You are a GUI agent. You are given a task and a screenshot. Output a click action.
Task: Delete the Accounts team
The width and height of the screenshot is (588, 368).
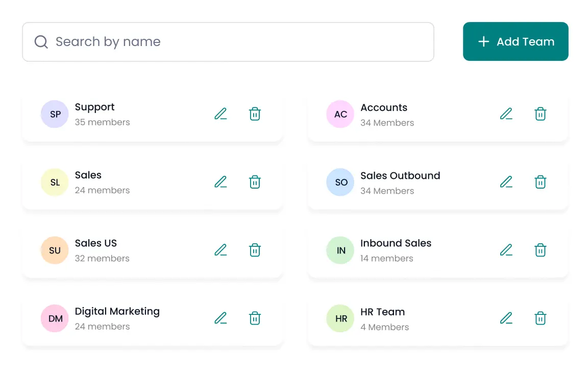pos(540,114)
